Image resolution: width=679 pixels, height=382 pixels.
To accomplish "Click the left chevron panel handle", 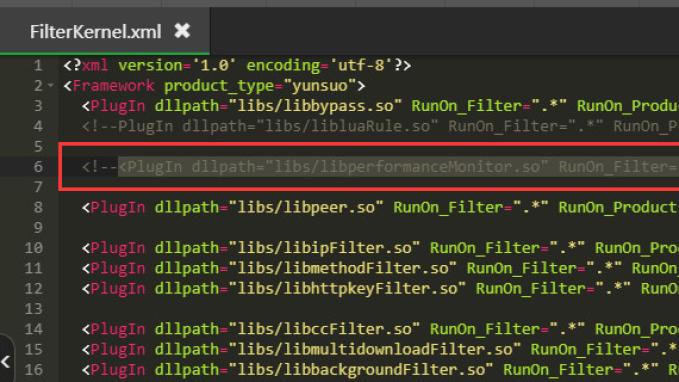I will tap(6, 361).
